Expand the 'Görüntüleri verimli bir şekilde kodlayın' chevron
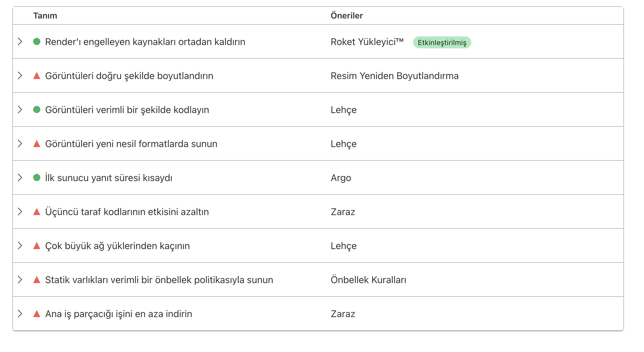Image resolution: width=644 pixels, height=352 pixels. click(20, 110)
